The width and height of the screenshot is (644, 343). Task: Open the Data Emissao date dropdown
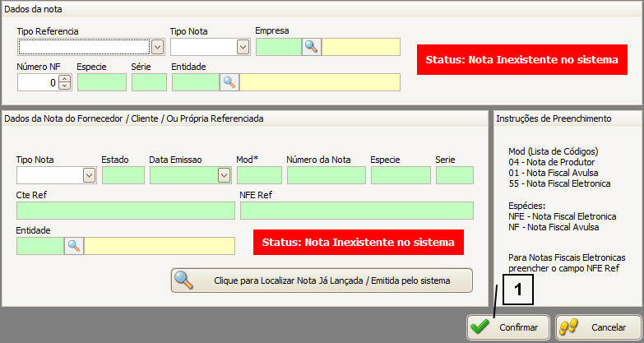(x=224, y=175)
